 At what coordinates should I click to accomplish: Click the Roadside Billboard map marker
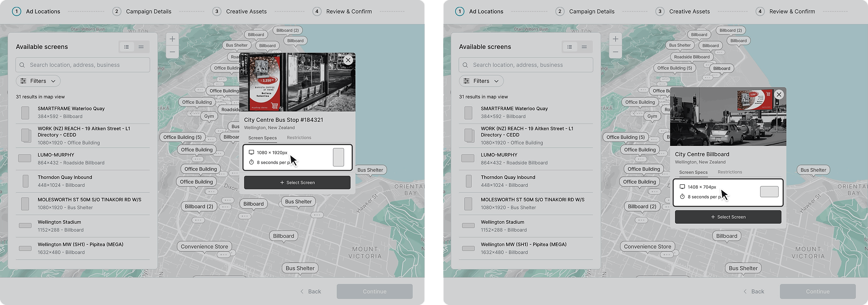tap(691, 57)
